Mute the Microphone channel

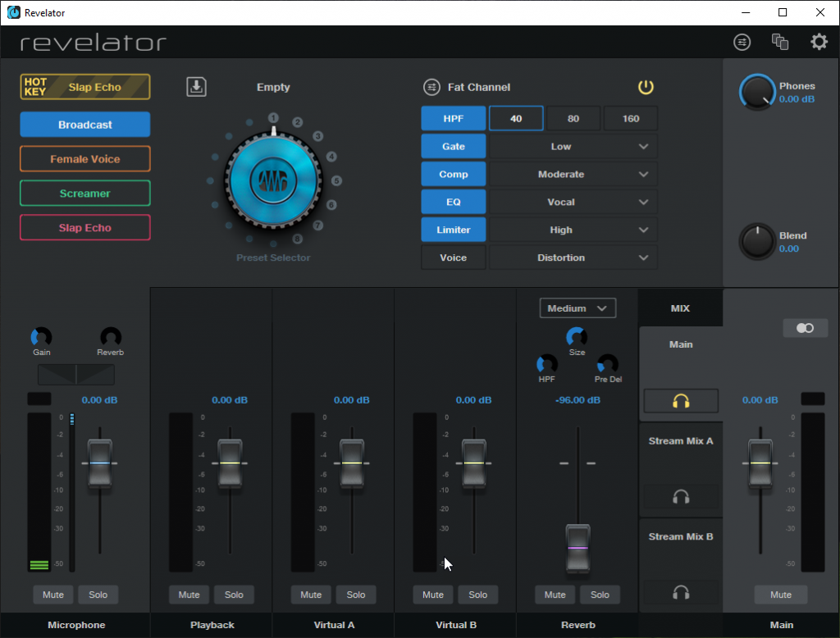click(53, 595)
